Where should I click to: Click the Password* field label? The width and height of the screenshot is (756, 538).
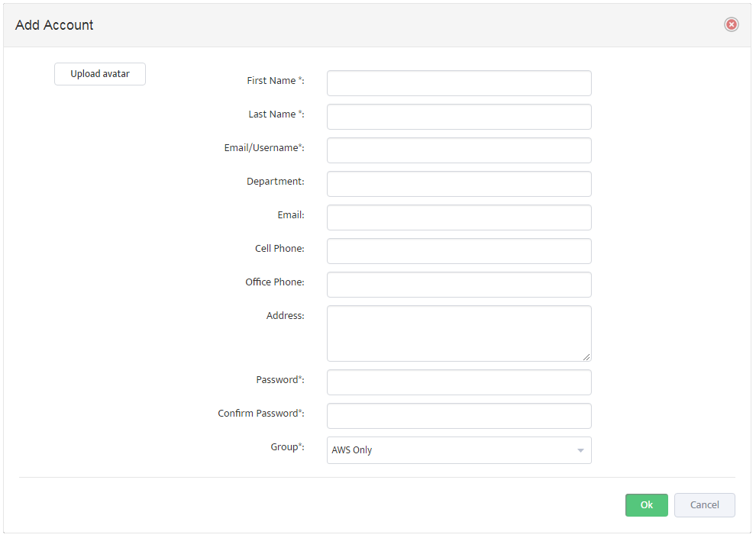(x=280, y=379)
